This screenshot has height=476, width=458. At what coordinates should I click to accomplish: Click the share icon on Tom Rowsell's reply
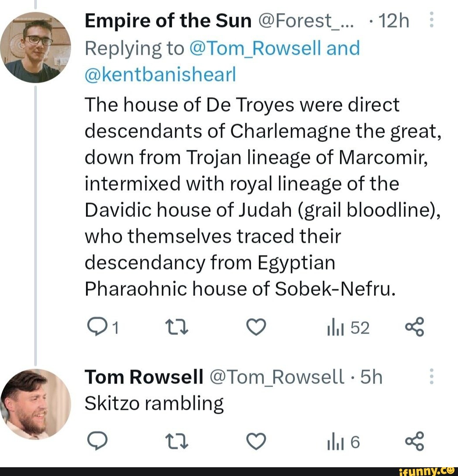click(x=414, y=442)
